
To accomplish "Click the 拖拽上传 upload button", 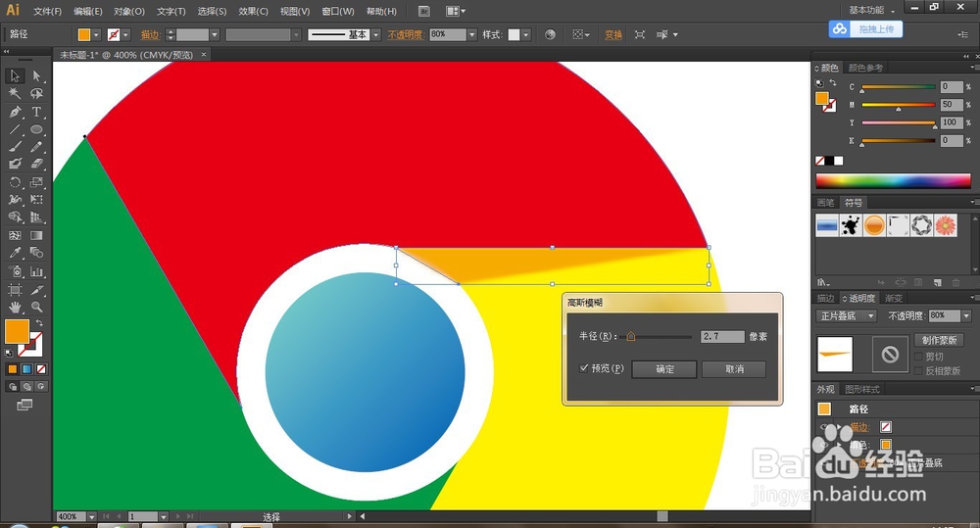I will 865,29.
